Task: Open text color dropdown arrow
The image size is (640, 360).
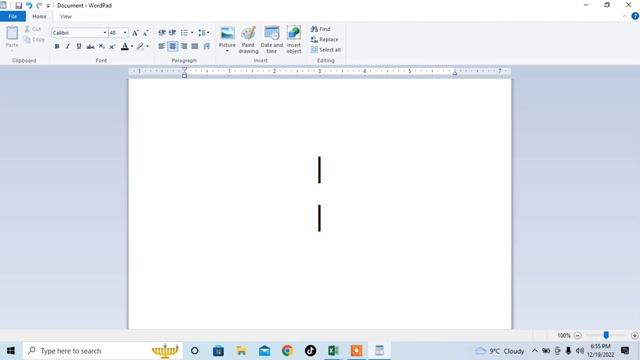Action: [x=132, y=46]
